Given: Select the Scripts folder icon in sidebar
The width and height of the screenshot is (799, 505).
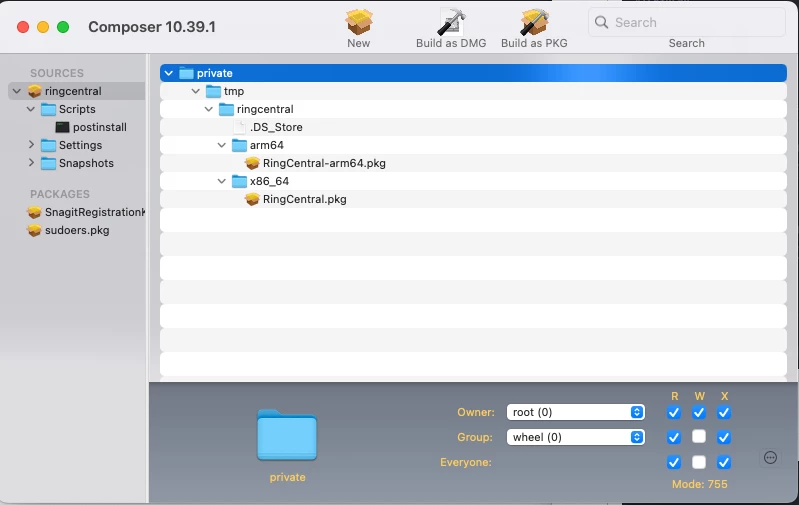Looking at the screenshot, I should (48, 109).
